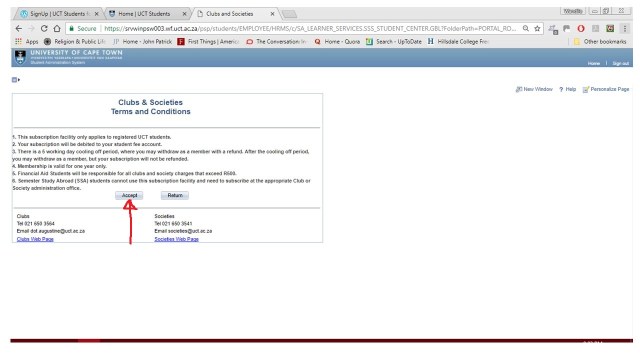Image resolution: width=640 pixels, height=360 pixels.
Task: Open the Societies Web Page link
Action: [176, 239]
